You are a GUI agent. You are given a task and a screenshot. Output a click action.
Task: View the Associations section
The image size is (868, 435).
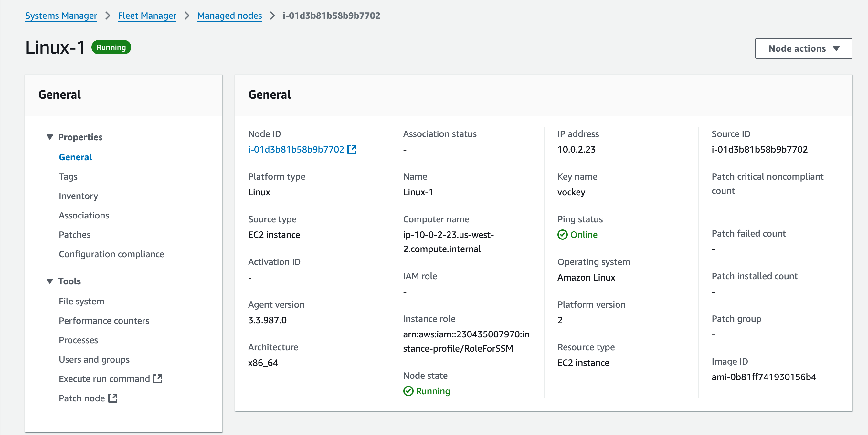[x=84, y=215]
